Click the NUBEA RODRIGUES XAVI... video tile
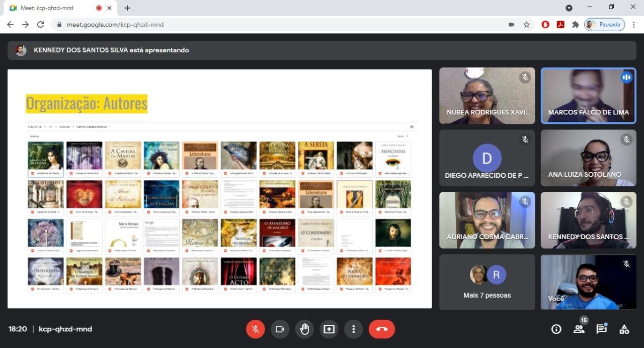Screen dimensions: 644x348 coord(487,96)
